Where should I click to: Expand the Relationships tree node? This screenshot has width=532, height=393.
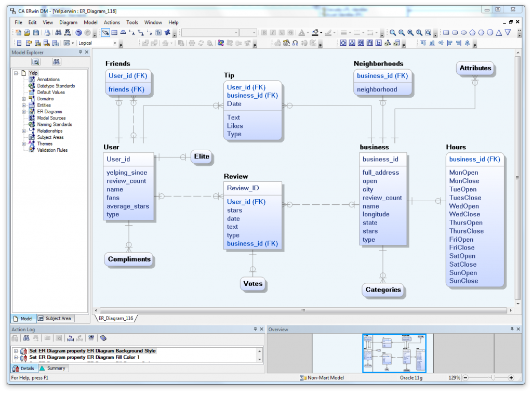(x=24, y=131)
